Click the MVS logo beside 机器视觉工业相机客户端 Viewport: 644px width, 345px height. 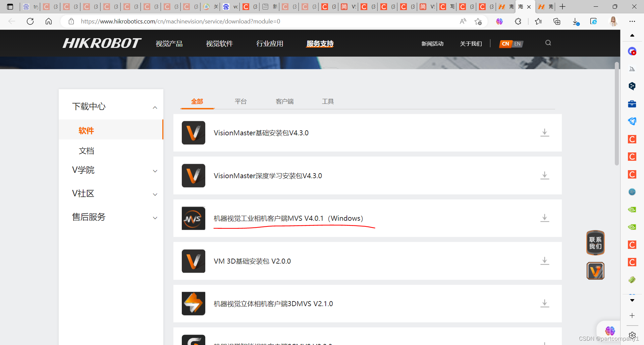tap(194, 218)
